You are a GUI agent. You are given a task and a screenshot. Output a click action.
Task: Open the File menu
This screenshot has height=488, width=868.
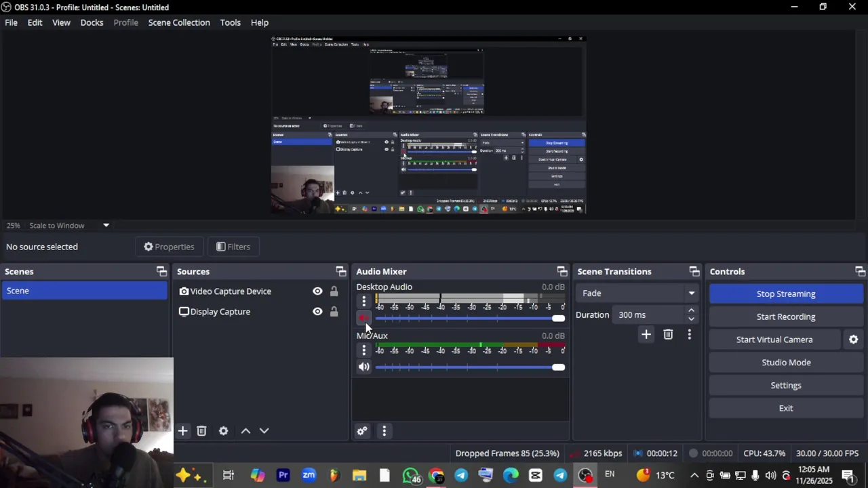pos(12,22)
